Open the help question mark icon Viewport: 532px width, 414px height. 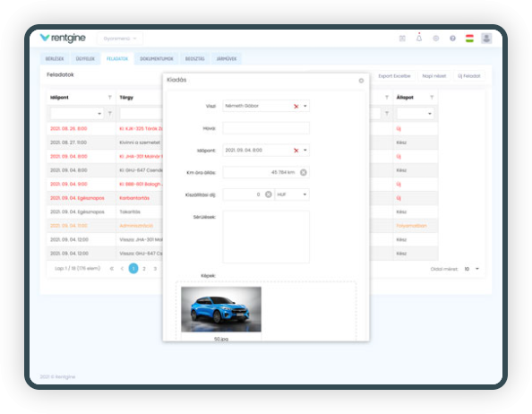click(452, 39)
